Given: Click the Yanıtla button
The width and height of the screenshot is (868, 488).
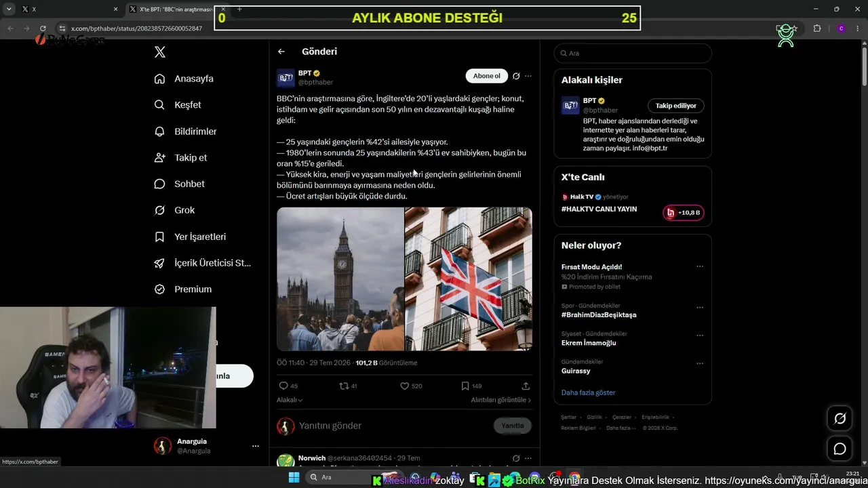Looking at the screenshot, I should click(x=513, y=426).
